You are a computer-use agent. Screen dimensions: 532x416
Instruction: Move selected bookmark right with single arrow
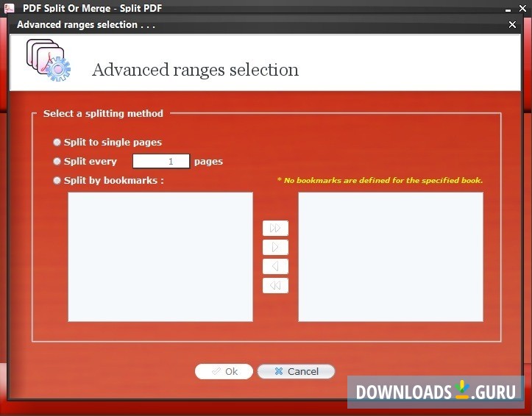tap(275, 247)
